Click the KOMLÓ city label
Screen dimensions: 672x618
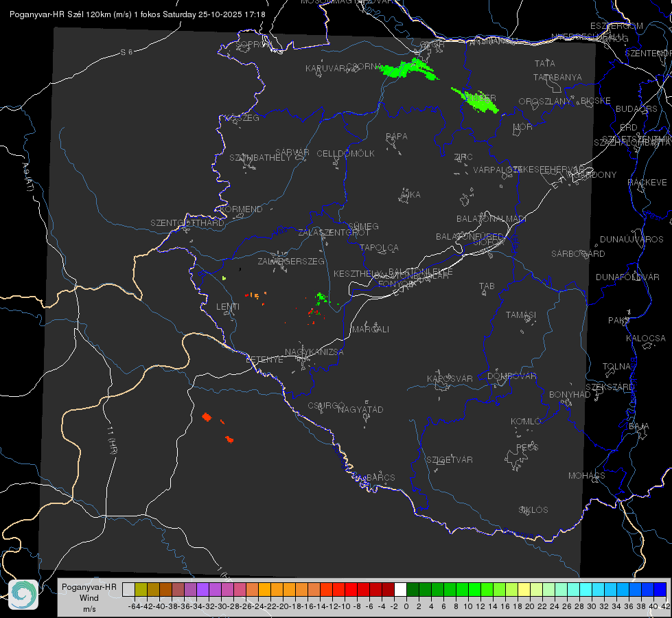click(x=526, y=422)
